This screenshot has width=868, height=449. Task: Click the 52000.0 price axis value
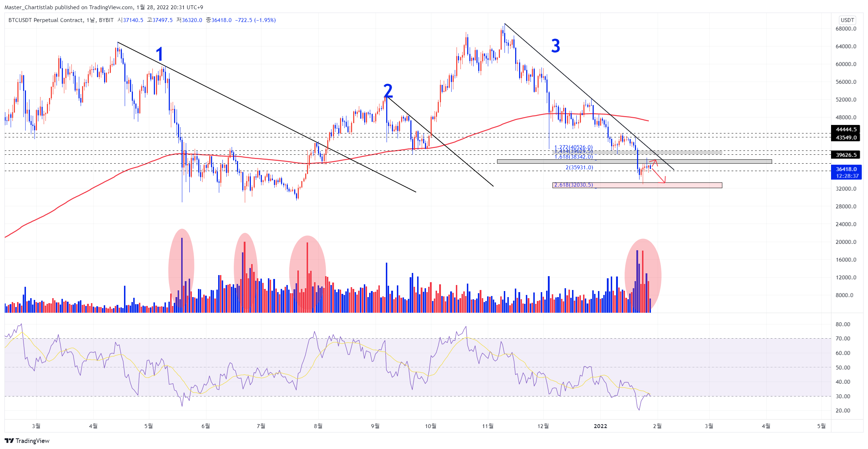click(x=846, y=100)
